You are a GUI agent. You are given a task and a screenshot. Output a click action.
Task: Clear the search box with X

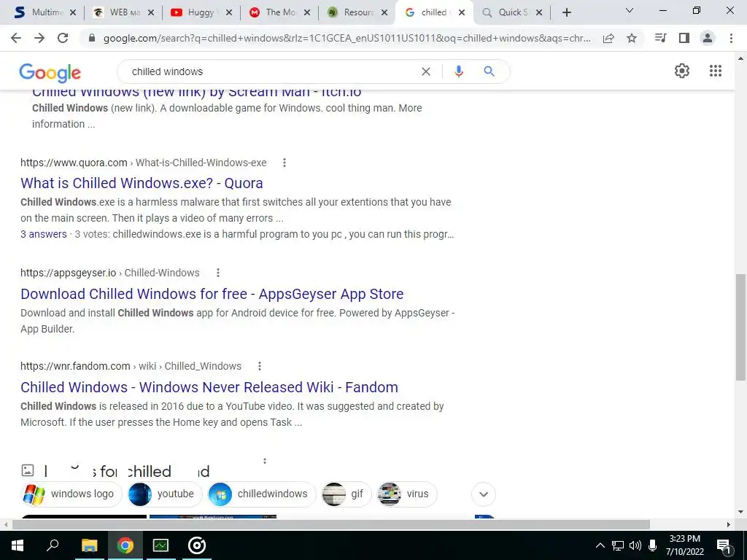pyautogui.click(x=426, y=71)
